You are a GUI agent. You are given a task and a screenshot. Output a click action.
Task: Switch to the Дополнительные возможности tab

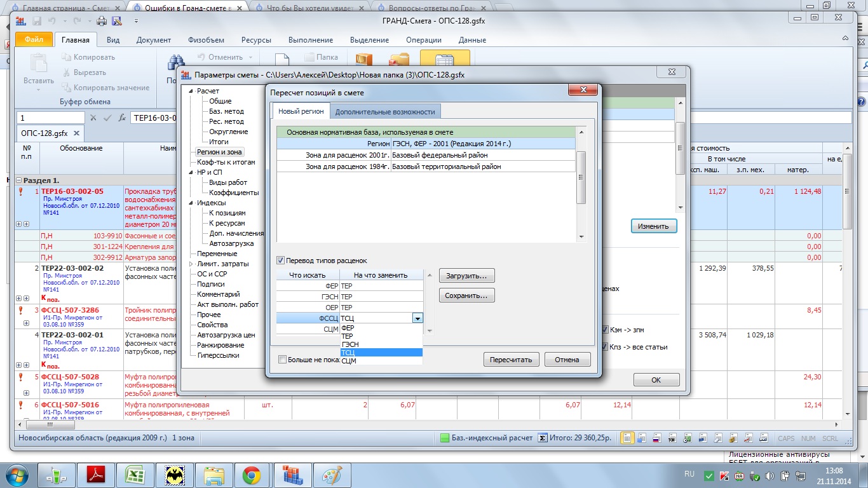tap(385, 112)
